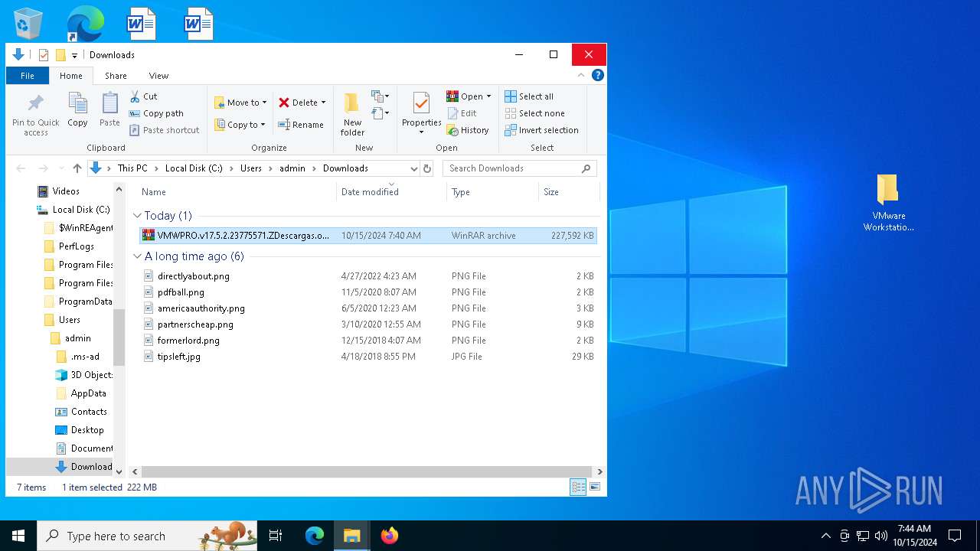Image resolution: width=980 pixels, height=551 pixels.
Task: Open address bar history dropdown
Action: [413, 168]
